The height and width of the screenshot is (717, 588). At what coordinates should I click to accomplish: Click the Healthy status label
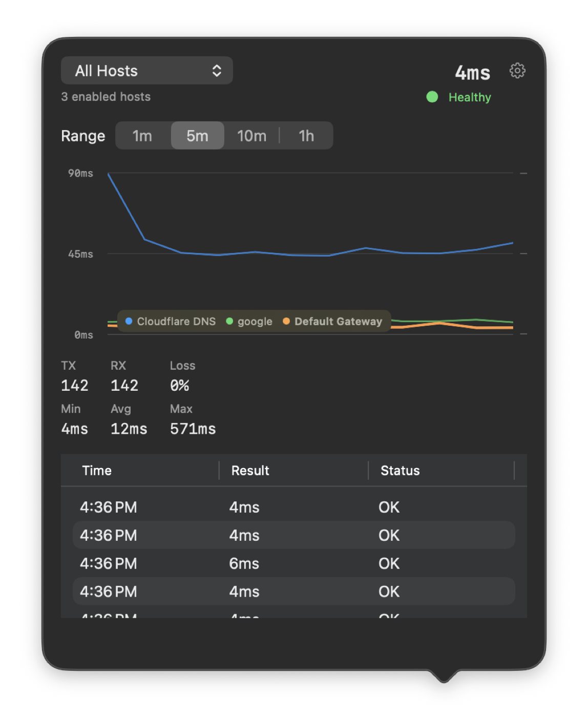pos(470,97)
